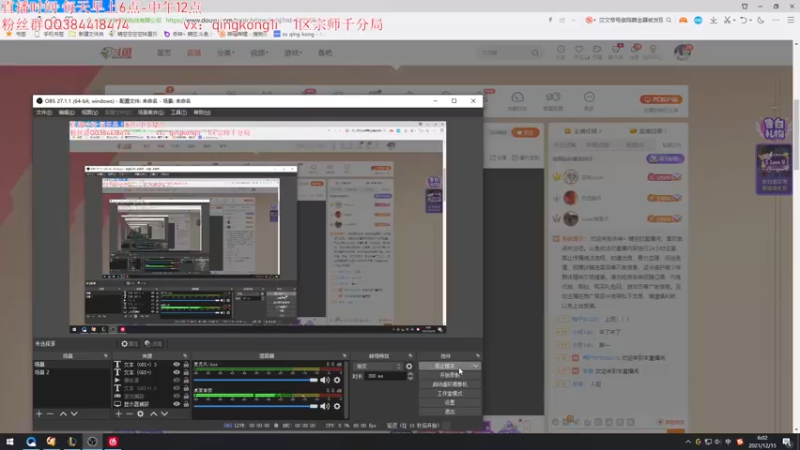
Task: Move source up in Sources panel
Action: coord(154,414)
